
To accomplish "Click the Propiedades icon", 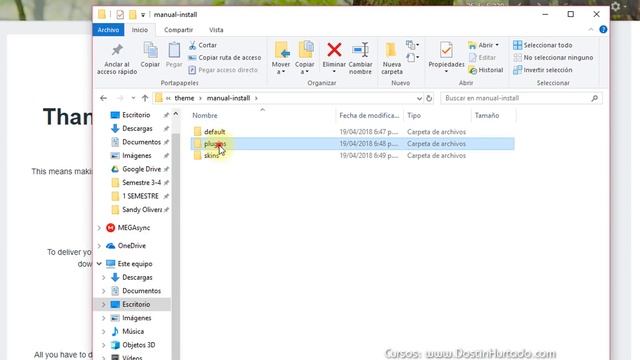I will tap(446, 51).
